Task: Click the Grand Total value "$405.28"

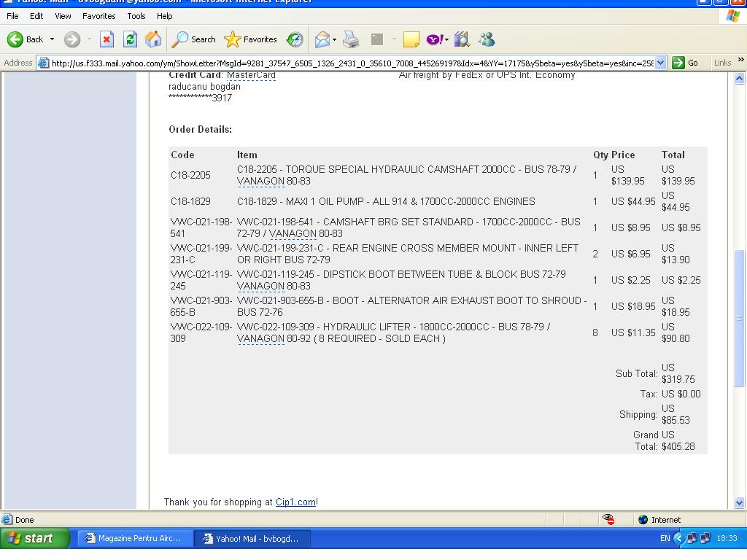Action: click(x=678, y=447)
